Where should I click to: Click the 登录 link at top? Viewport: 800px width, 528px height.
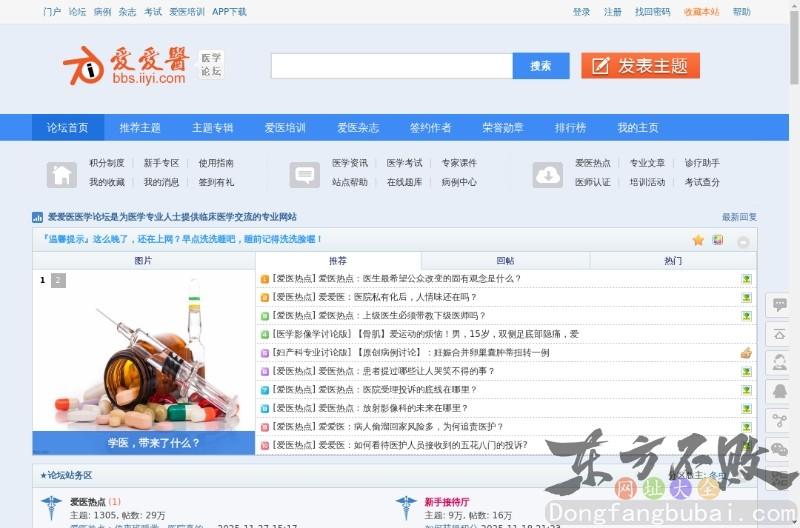pos(581,12)
